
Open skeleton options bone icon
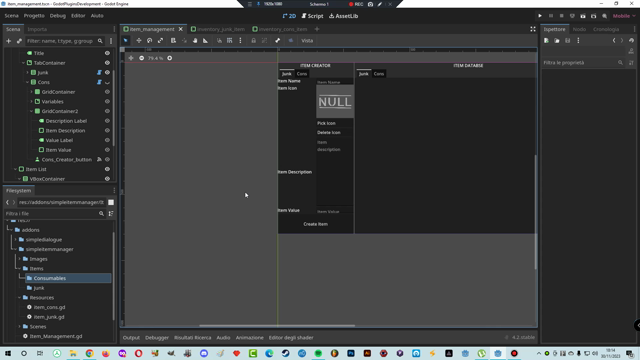278,40
